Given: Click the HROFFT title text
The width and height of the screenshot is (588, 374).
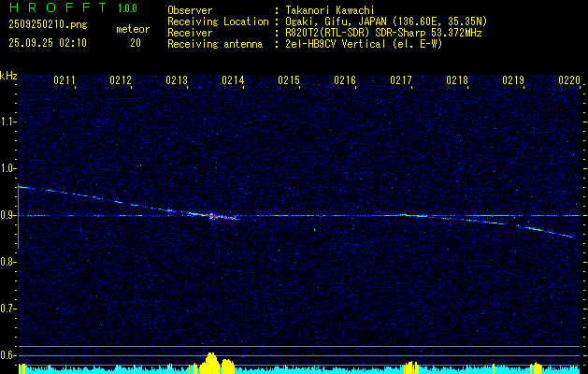Looking at the screenshot, I should 58,7.
